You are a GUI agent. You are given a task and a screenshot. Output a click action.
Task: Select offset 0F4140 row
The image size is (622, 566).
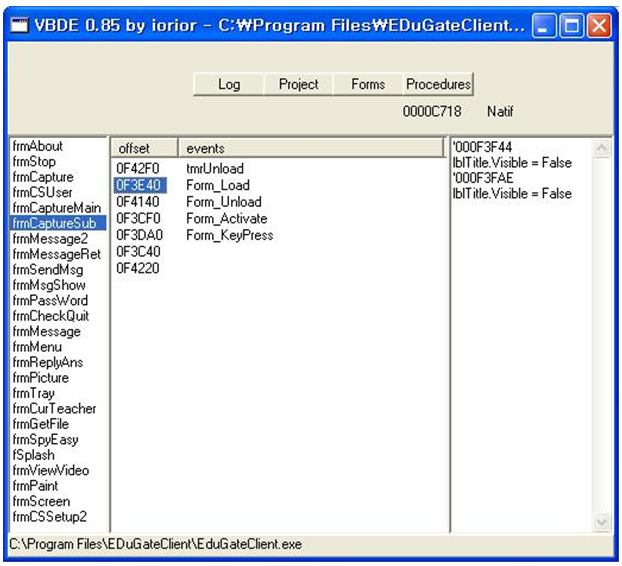[x=138, y=202]
